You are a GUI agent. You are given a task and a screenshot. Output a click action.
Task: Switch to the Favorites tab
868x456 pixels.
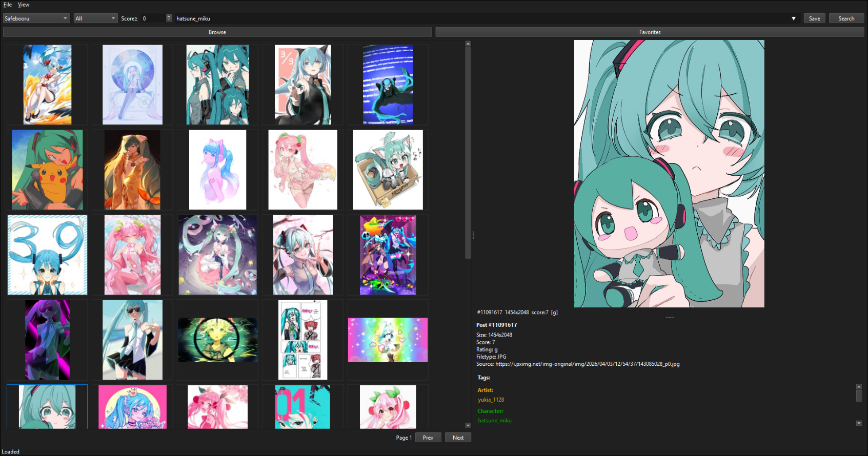(x=650, y=32)
